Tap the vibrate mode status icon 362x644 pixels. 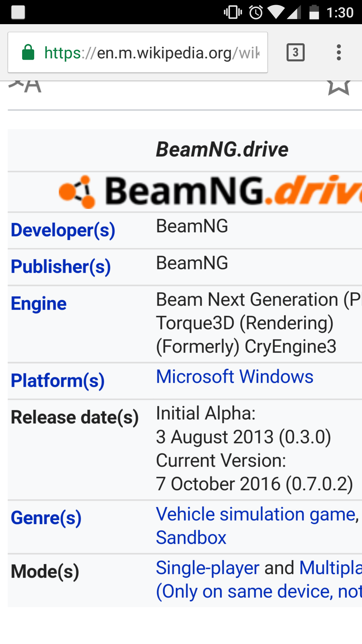tap(233, 12)
